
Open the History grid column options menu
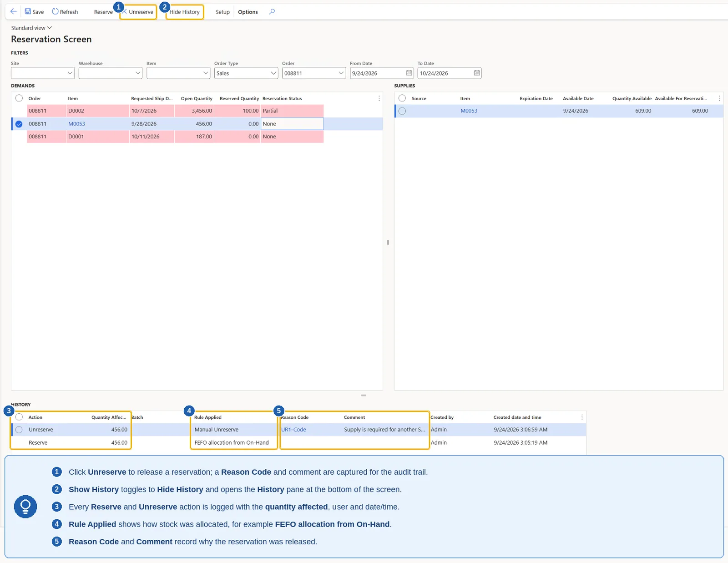pyautogui.click(x=582, y=417)
